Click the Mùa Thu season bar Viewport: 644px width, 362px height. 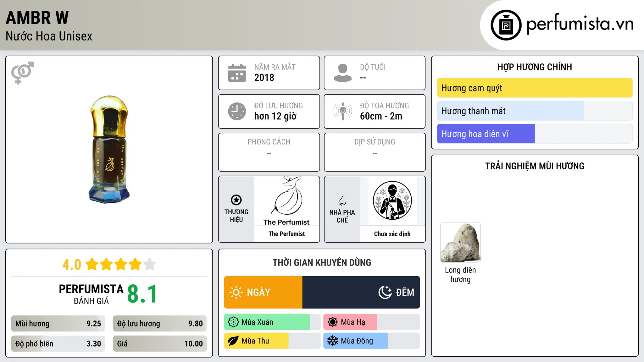[x=272, y=341]
